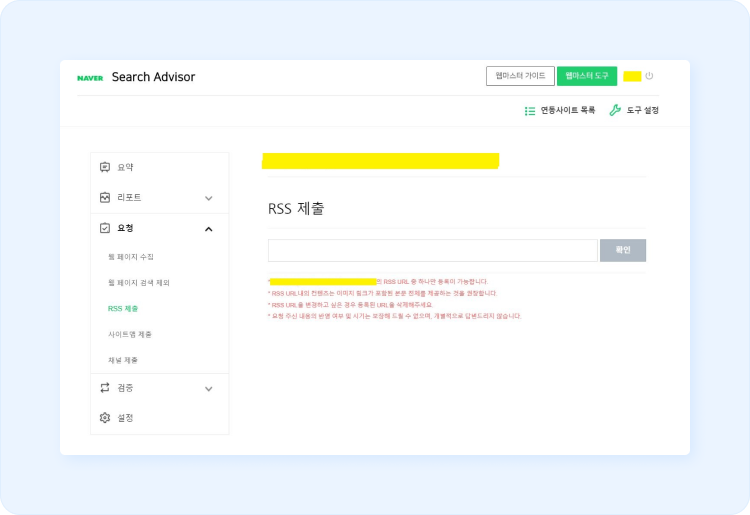Collapse the 요청 section chevron
Viewport: 750px width, 515px height.
tap(208, 229)
